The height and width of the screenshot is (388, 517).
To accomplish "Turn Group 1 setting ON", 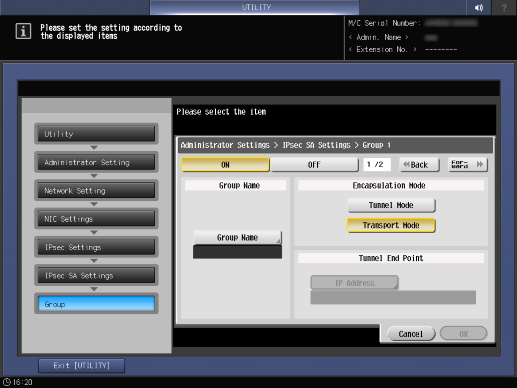I will point(225,165).
